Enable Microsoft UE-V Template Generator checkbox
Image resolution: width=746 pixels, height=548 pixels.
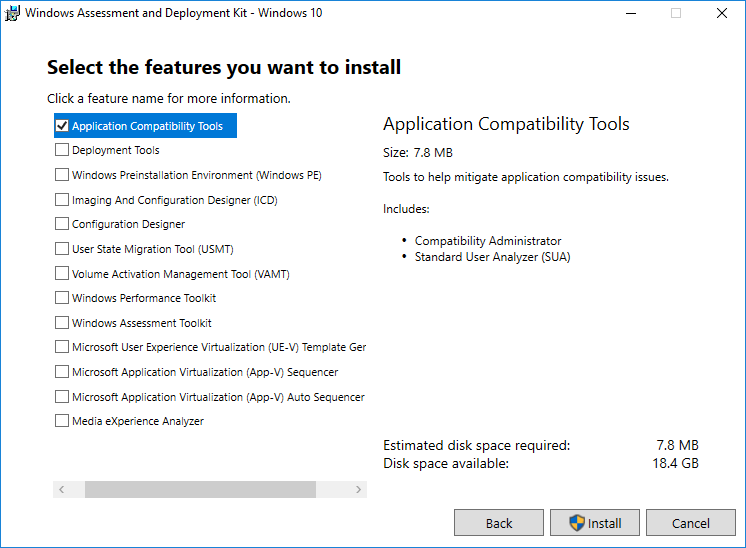click(62, 347)
